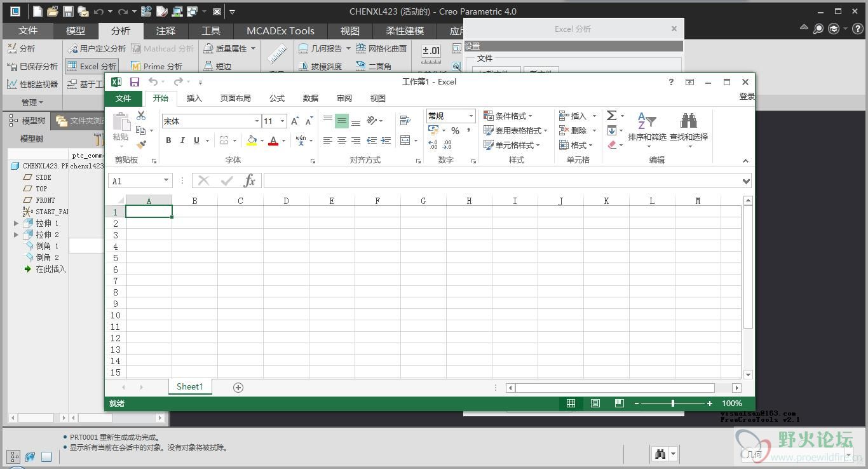Click the fx insert function icon
The image size is (868, 469).
(250, 181)
